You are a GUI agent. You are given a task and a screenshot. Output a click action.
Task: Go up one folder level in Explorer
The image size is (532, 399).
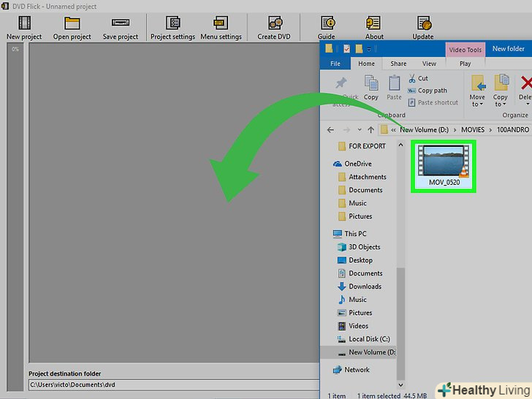click(370, 130)
